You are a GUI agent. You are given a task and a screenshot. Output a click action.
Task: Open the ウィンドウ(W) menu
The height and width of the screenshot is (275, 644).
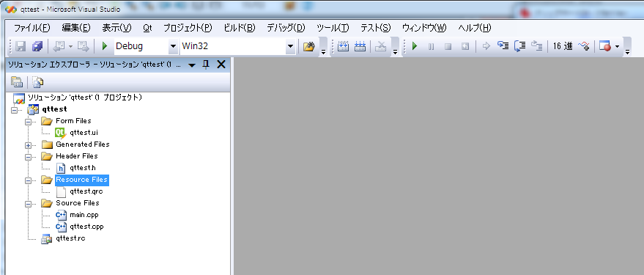tap(424, 28)
